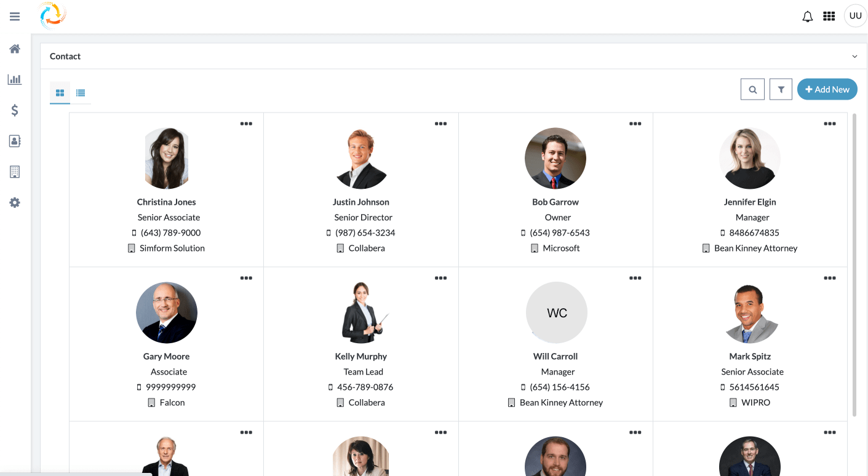868x476 pixels.
Task: Click the search magnifier icon above the contacts
Action: click(x=752, y=89)
